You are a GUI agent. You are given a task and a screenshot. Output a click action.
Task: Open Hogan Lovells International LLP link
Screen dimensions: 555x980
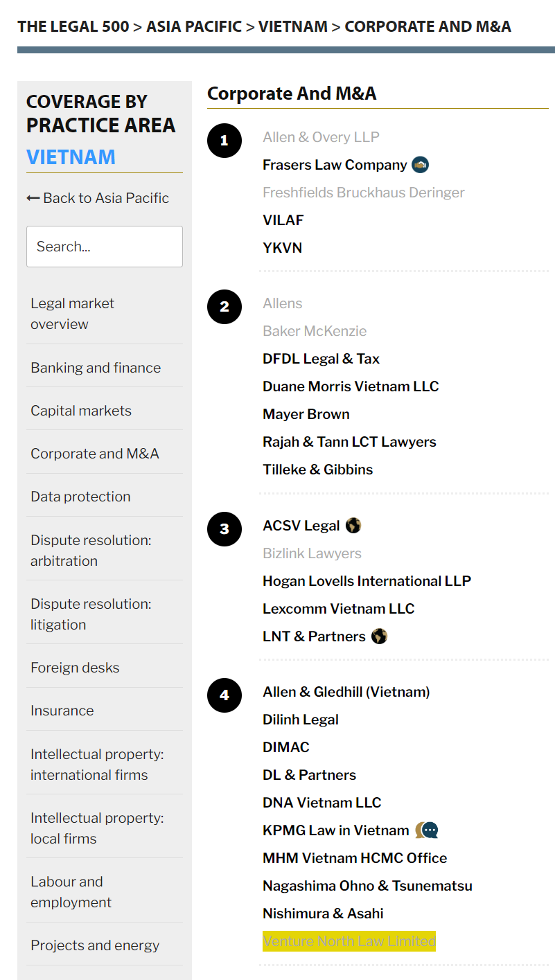click(x=367, y=581)
